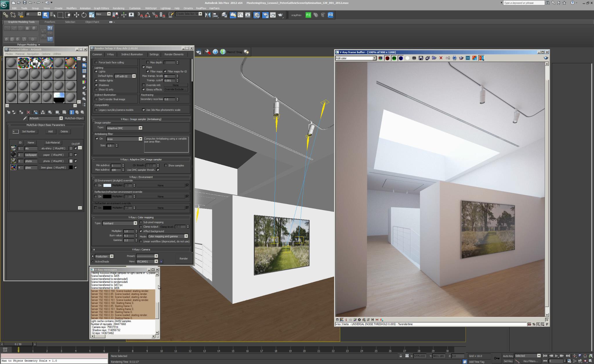Switch to the Render Elements tab

coord(174,54)
